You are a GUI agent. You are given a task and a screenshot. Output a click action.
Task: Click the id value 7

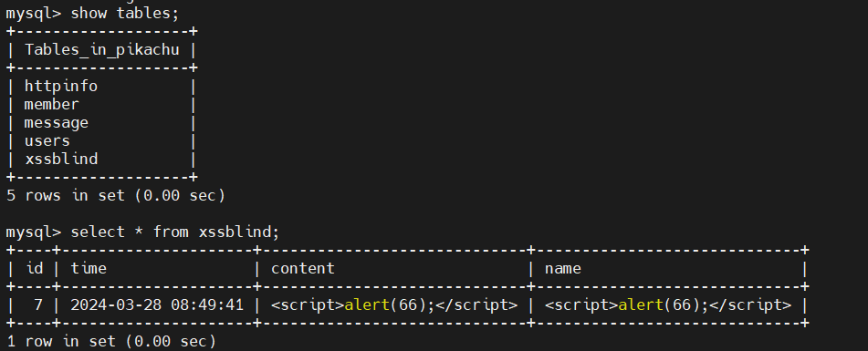(38, 305)
